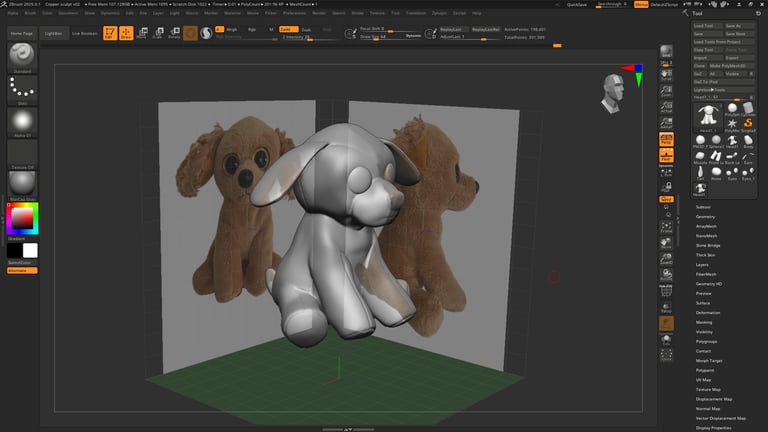Open the Standard brush thumbnail
Screen dimensions: 768x432
(x=21, y=56)
